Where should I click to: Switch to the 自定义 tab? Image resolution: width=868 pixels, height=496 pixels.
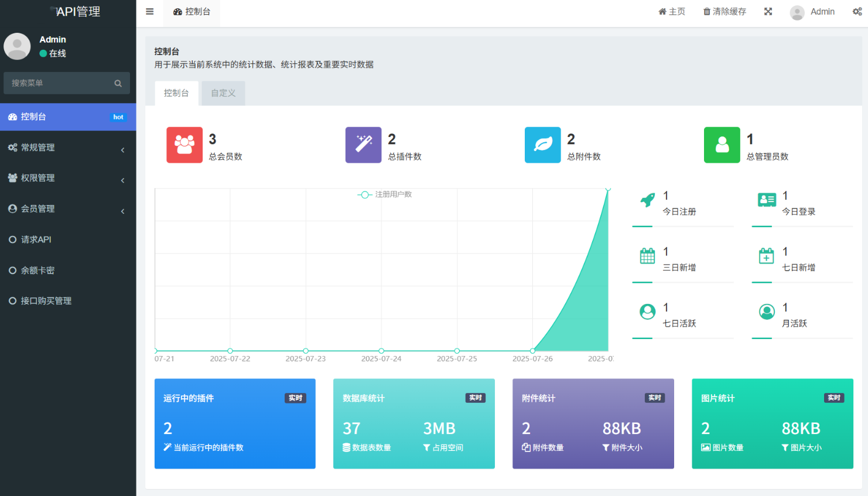pyautogui.click(x=223, y=93)
